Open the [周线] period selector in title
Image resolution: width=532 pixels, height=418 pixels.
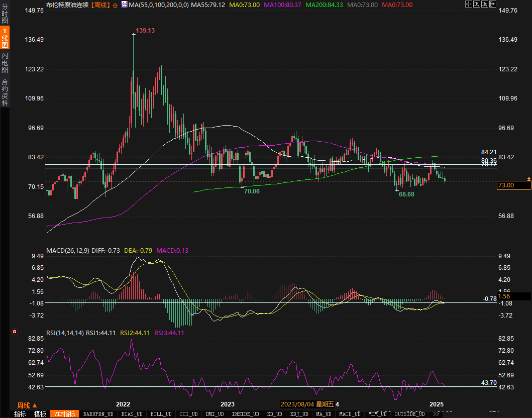pyautogui.click(x=101, y=5)
